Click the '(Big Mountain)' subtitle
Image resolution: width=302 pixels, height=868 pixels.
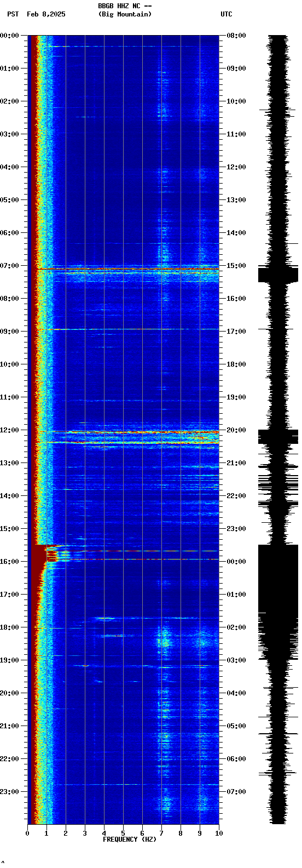click(x=125, y=14)
